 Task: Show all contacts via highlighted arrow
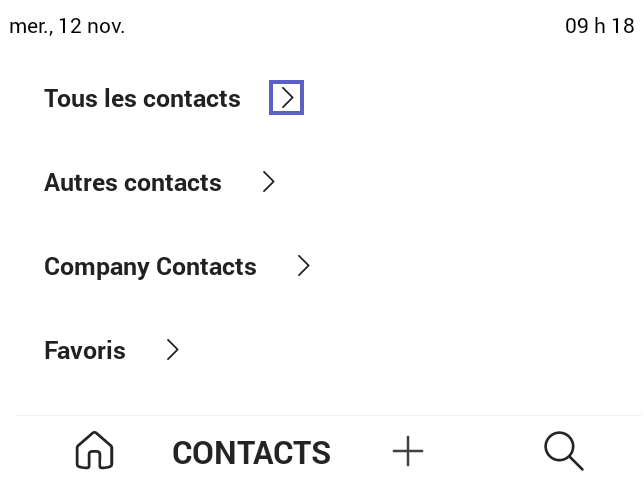click(287, 98)
